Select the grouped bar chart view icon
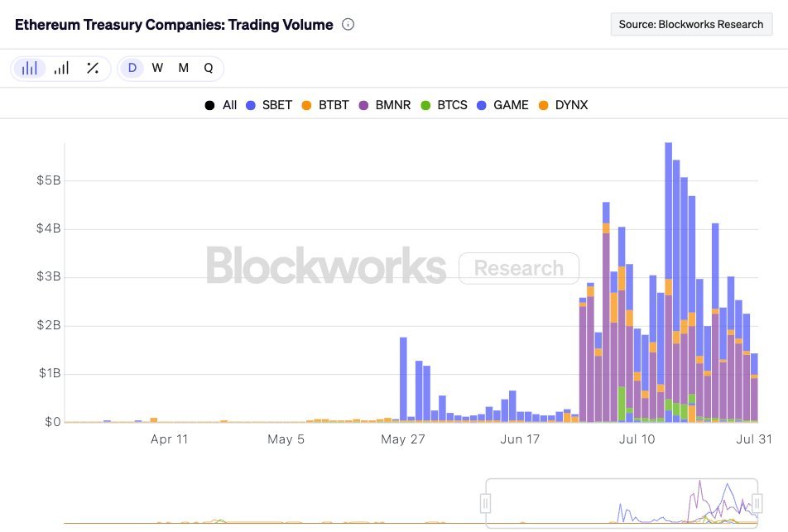The width and height of the screenshot is (788, 532). click(x=30, y=68)
